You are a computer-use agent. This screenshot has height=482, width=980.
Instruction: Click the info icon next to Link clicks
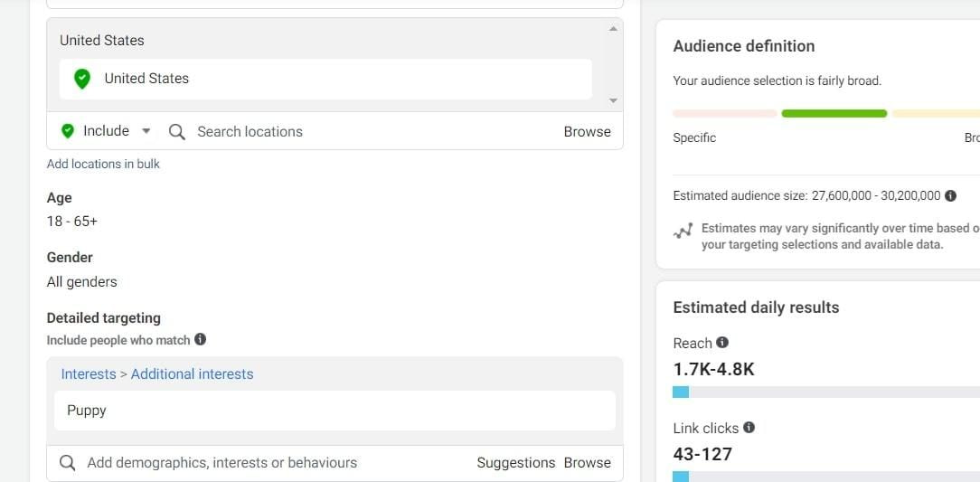(x=749, y=428)
